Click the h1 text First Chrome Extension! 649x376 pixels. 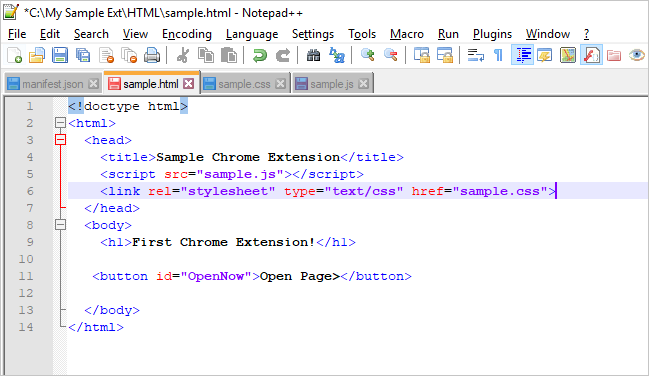click(224, 242)
